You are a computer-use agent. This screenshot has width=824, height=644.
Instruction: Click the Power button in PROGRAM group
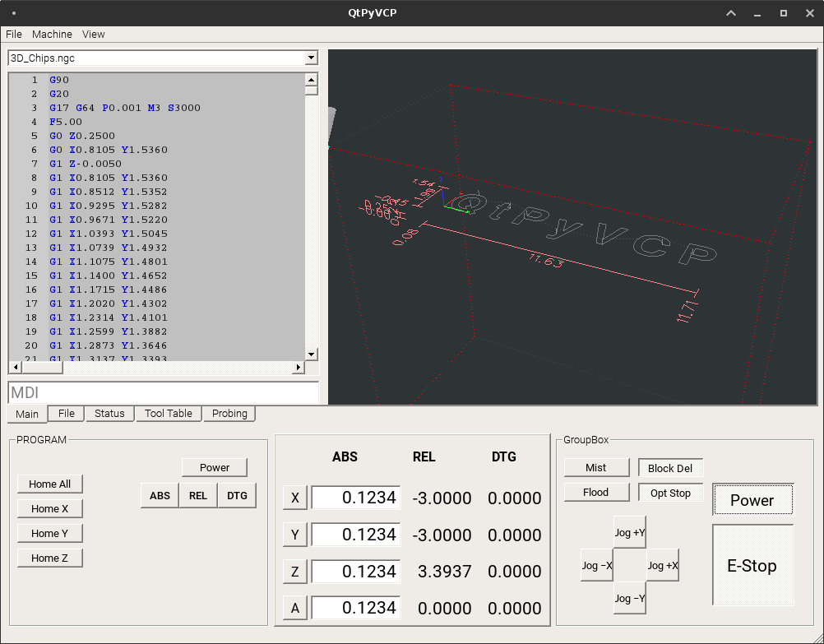[x=215, y=467]
